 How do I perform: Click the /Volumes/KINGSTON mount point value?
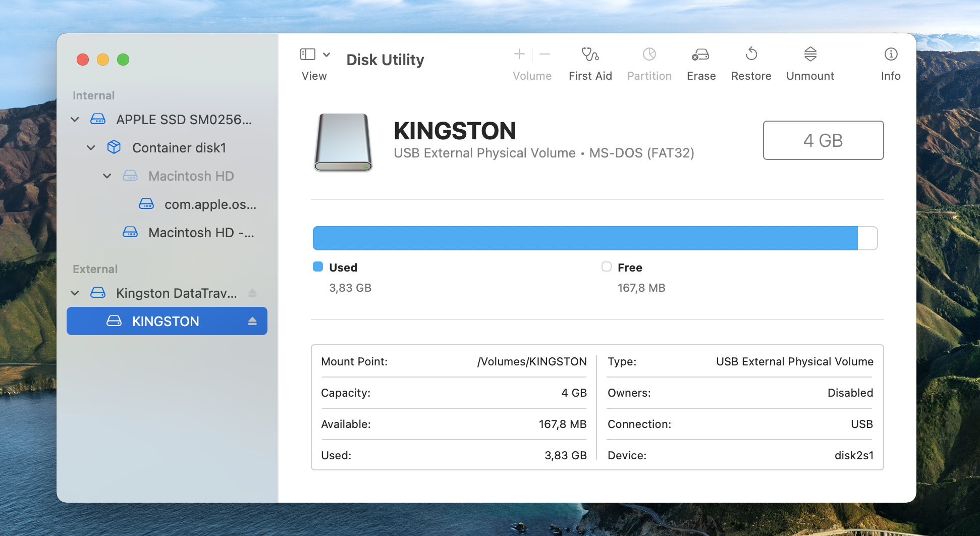tap(532, 361)
